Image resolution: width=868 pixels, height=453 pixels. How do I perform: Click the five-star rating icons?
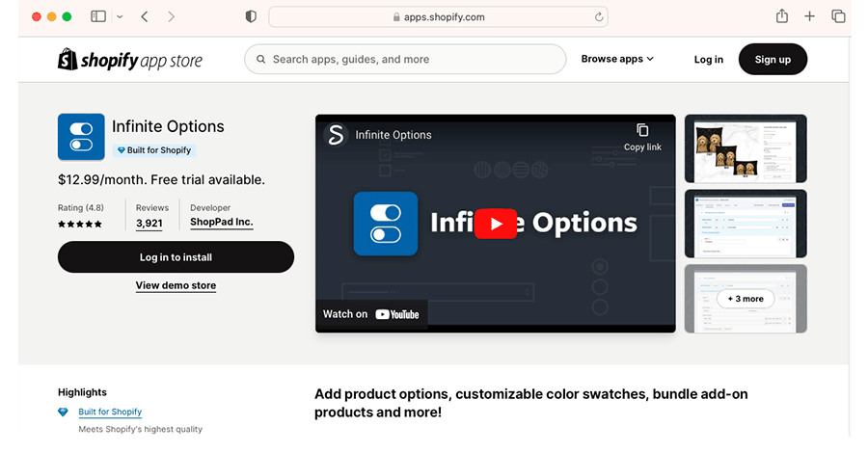(x=80, y=224)
